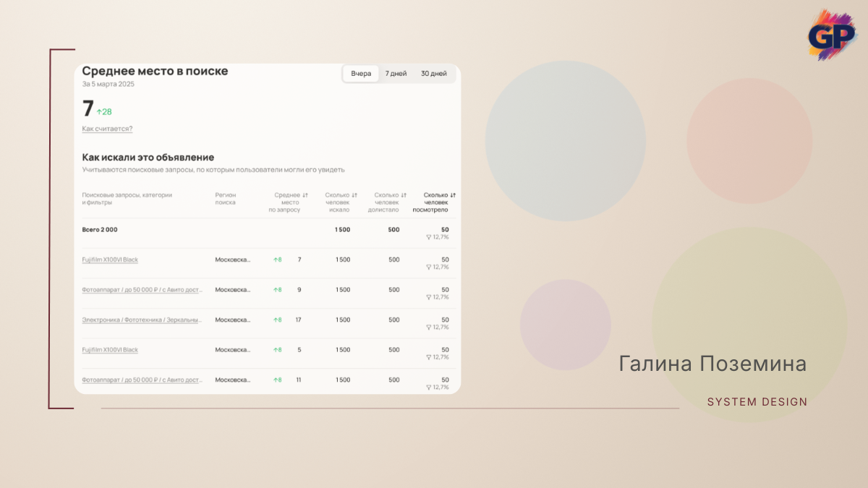Viewport: 868px width, 488px height.
Task: Click Московска... region in the Электроника row
Action: pyautogui.click(x=233, y=320)
